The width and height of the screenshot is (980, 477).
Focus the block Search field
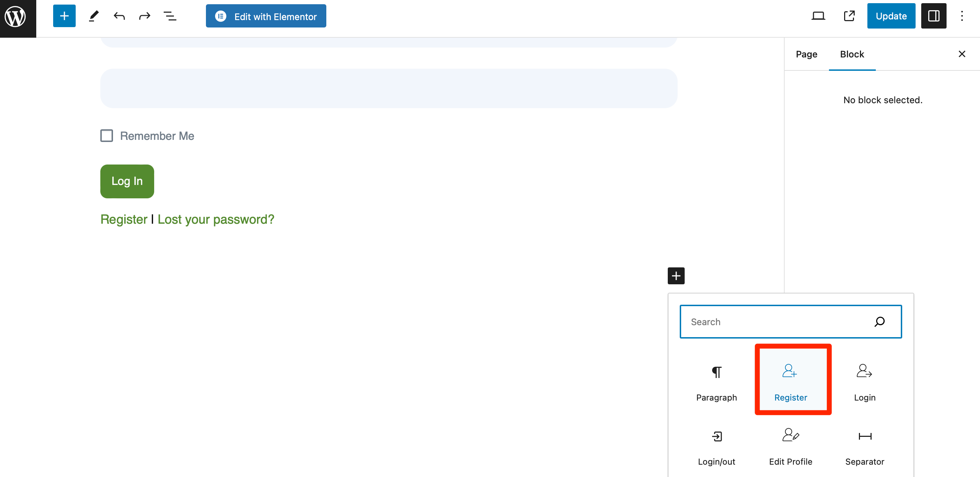(791, 322)
